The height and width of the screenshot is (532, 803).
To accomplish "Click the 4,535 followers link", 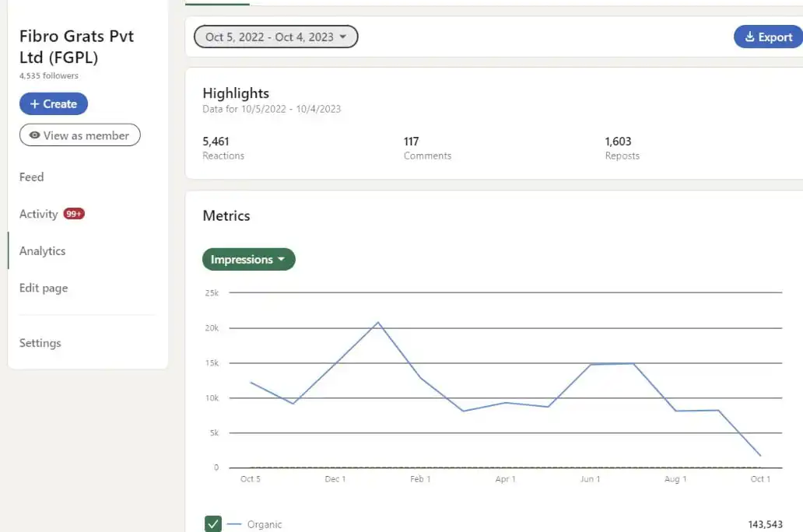I will pos(49,76).
